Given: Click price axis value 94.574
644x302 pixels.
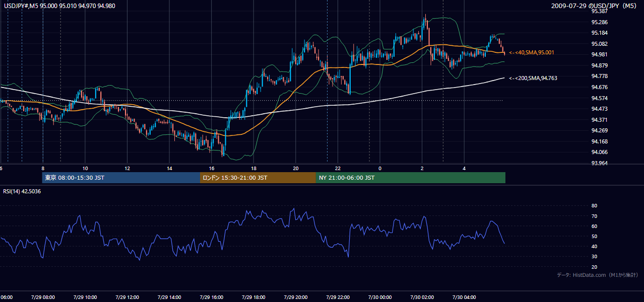Looking at the screenshot, I should [599, 98].
